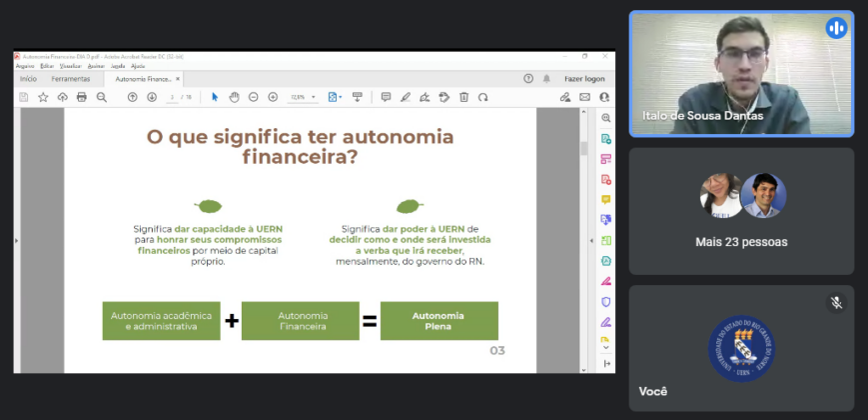Click the muted microphone icon on Você tile
868x420 pixels.
click(x=836, y=303)
